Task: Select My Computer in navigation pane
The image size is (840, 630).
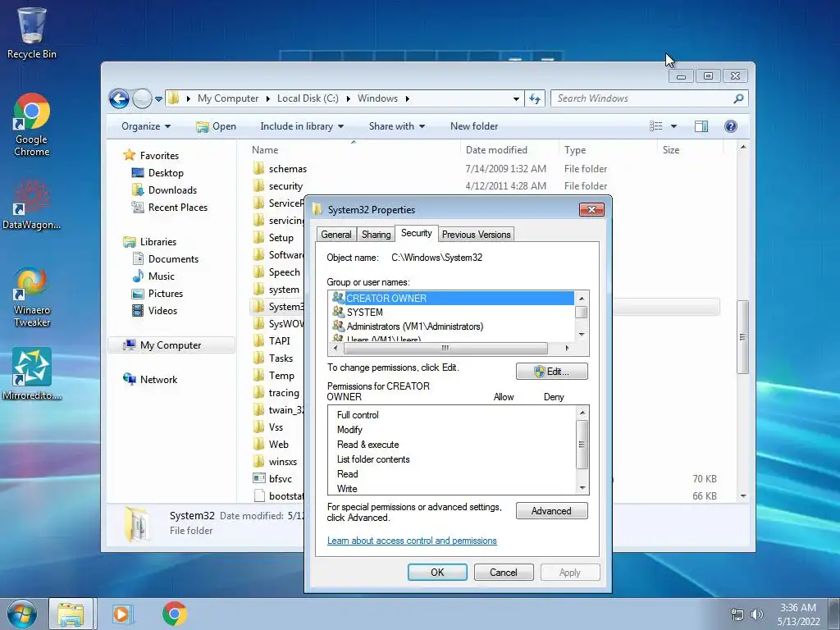Action: point(171,345)
